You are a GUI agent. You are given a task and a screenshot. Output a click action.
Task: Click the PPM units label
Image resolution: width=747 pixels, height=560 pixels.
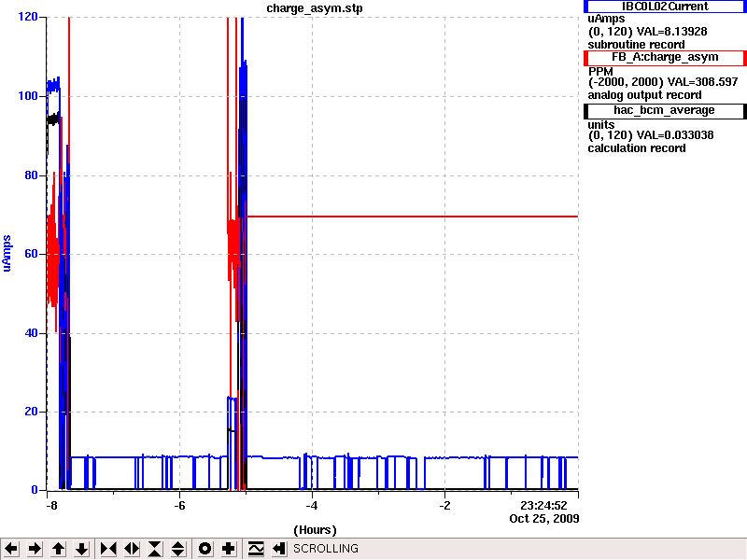[x=600, y=72]
